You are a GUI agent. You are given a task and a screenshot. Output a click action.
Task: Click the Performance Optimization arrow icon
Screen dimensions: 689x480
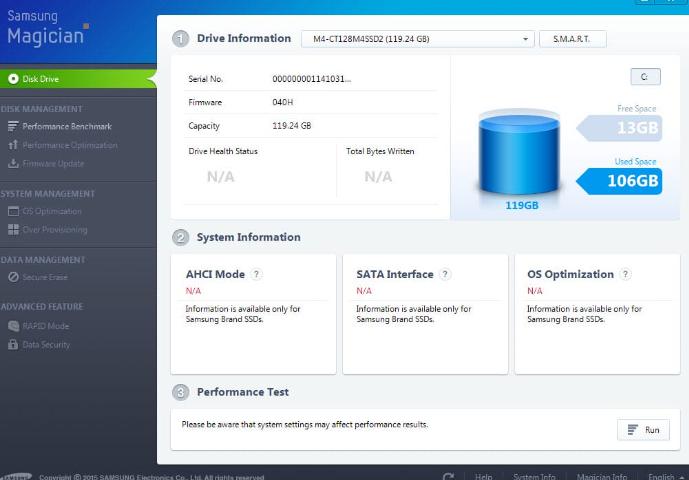click(x=13, y=145)
